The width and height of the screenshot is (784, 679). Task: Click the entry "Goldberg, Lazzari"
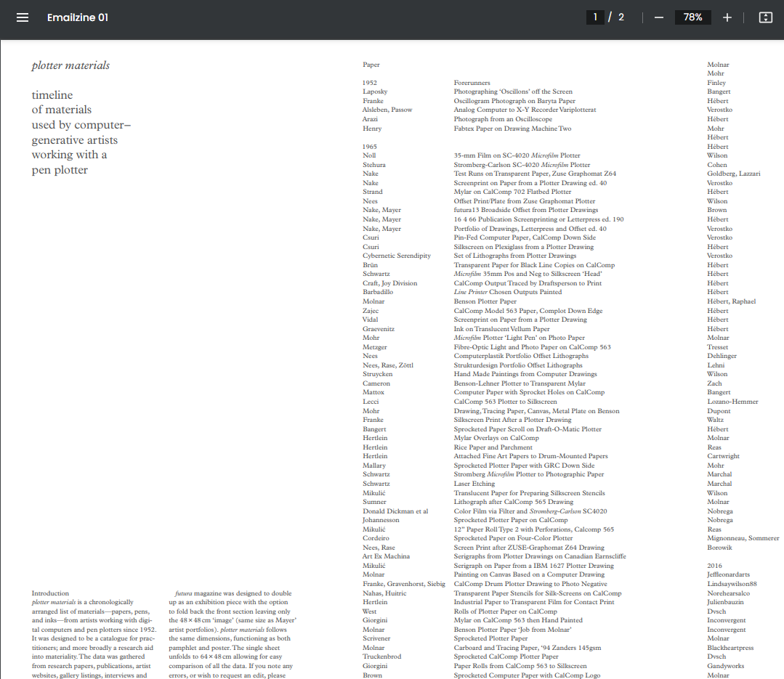pos(733,174)
